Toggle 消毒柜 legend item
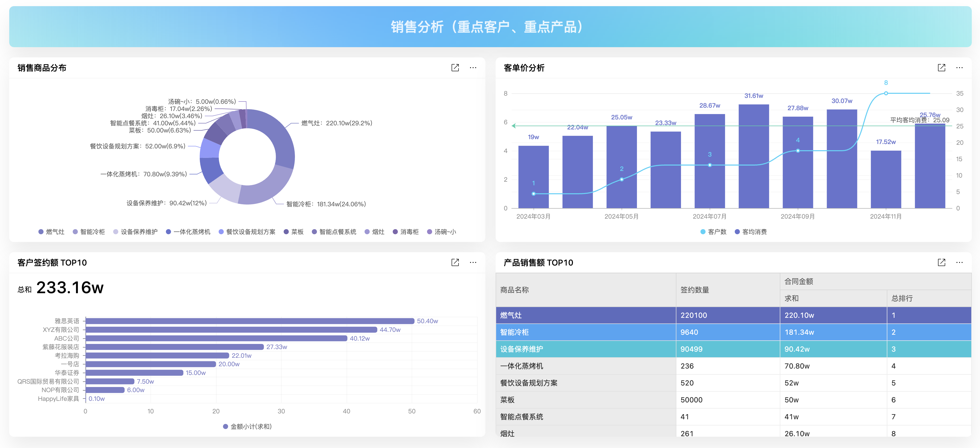 pos(406,232)
